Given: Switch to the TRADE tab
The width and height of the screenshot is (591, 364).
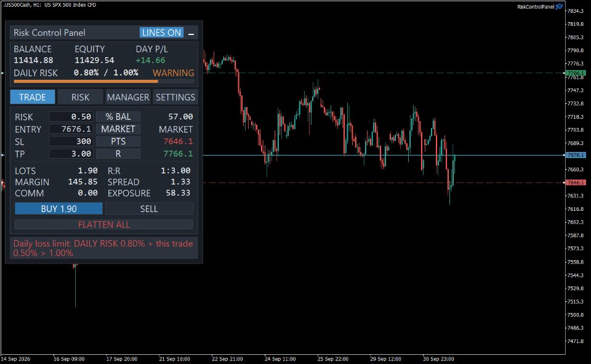Looking at the screenshot, I should (x=33, y=97).
